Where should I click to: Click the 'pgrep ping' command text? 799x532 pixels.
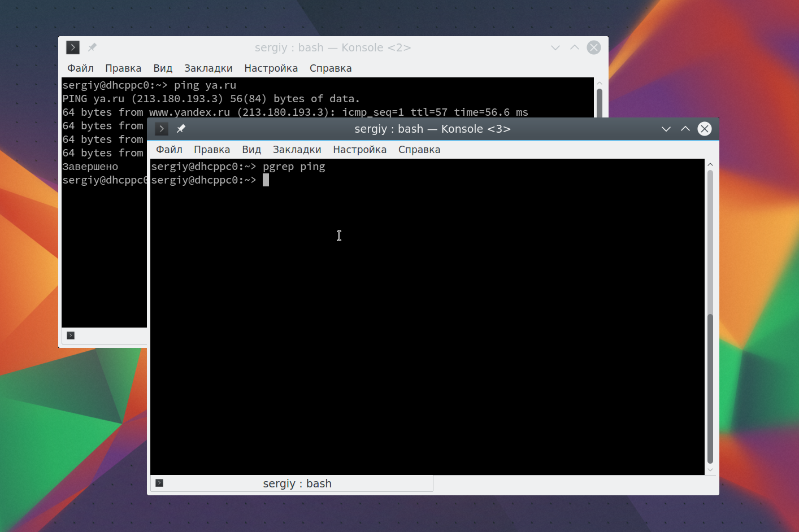pos(294,167)
